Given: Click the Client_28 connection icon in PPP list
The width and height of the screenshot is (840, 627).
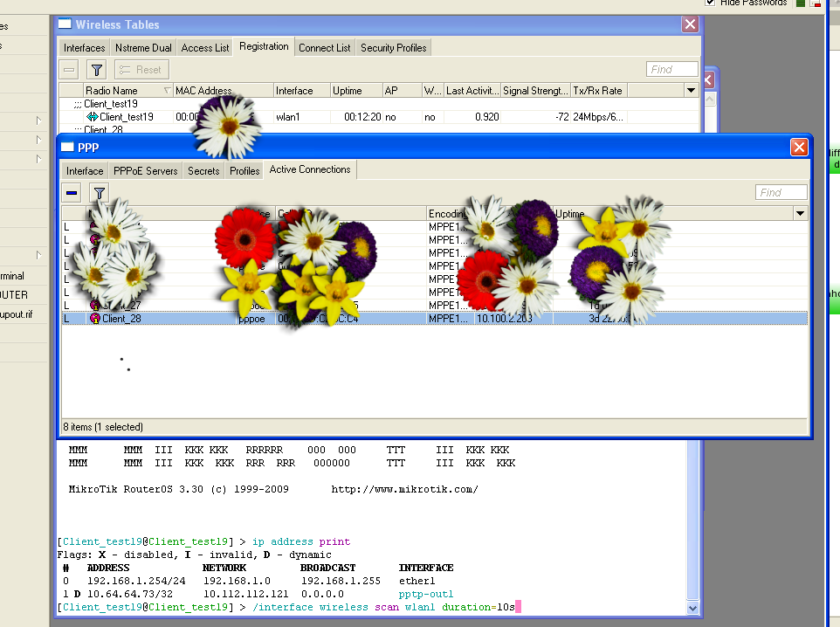Looking at the screenshot, I should 95,319.
